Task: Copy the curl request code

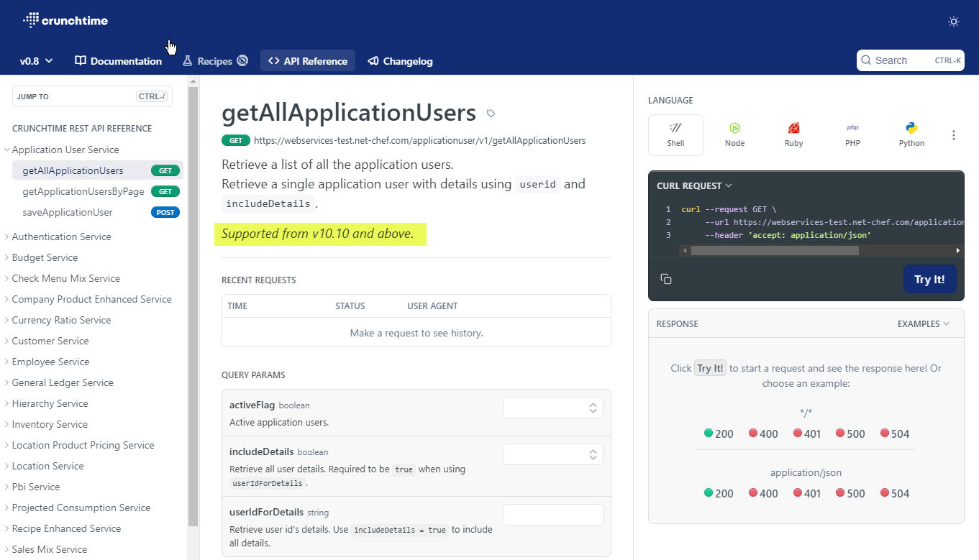Action: [x=666, y=279]
